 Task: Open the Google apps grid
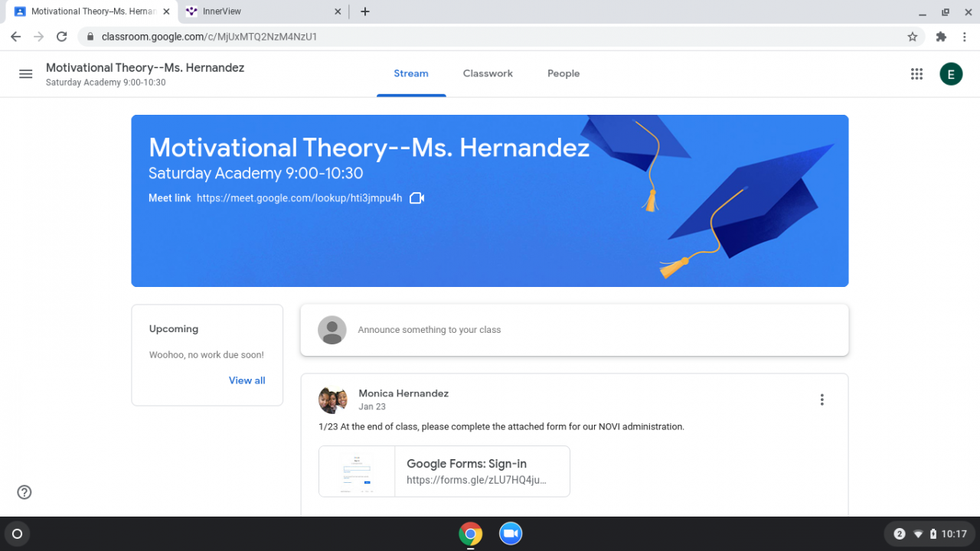pyautogui.click(x=916, y=74)
